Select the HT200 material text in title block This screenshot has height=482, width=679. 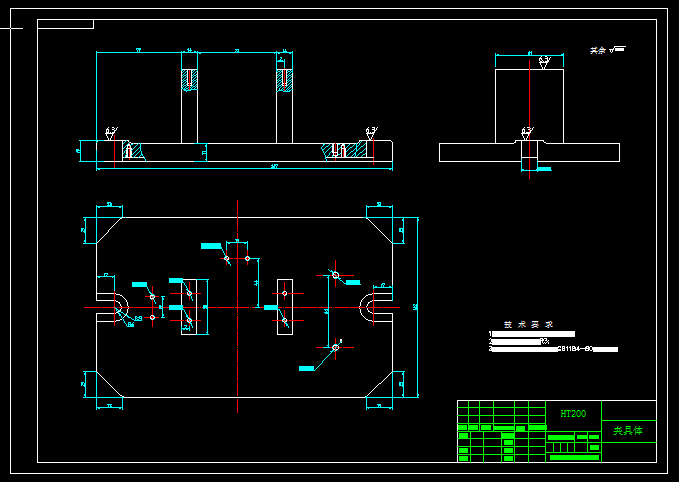(573, 414)
